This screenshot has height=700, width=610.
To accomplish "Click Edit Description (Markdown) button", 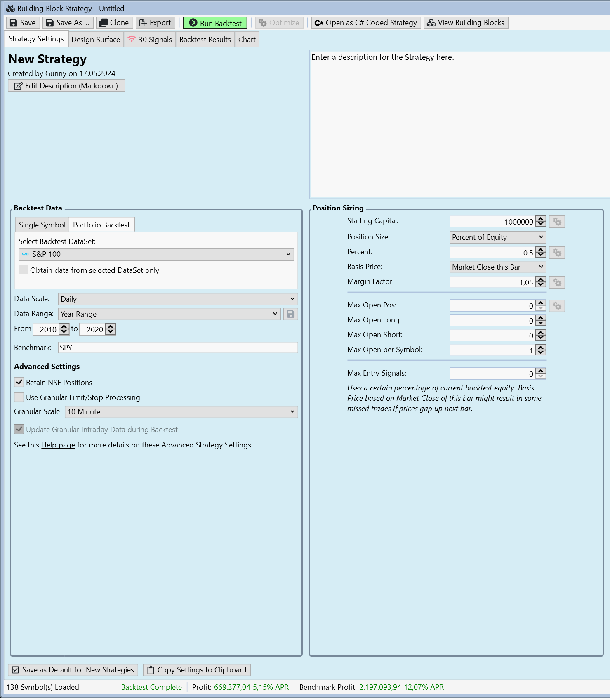I will point(66,85).
